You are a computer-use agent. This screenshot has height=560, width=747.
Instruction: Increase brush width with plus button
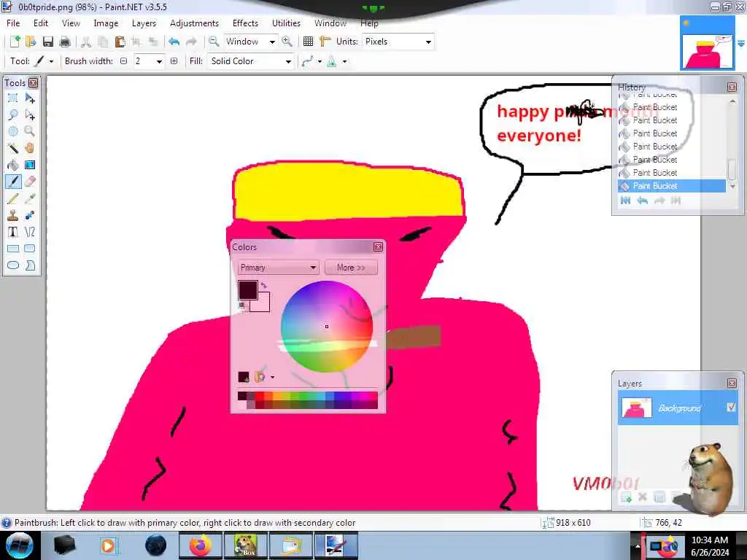(174, 61)
